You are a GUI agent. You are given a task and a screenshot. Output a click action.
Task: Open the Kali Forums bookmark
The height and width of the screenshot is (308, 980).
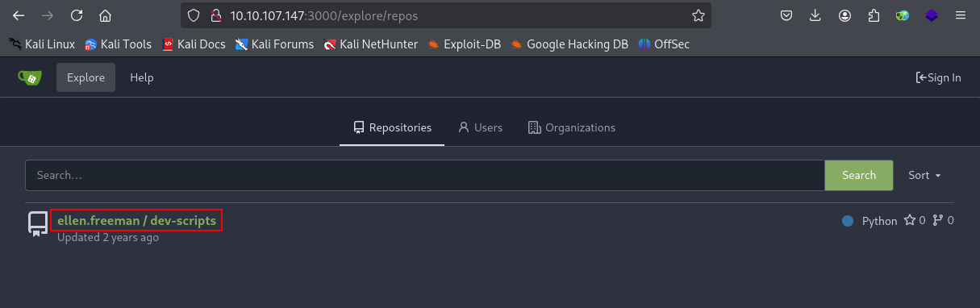[274, 44]
